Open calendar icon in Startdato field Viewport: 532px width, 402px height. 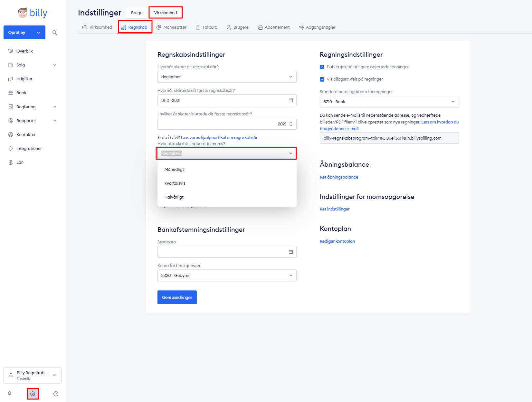point(291,252)
